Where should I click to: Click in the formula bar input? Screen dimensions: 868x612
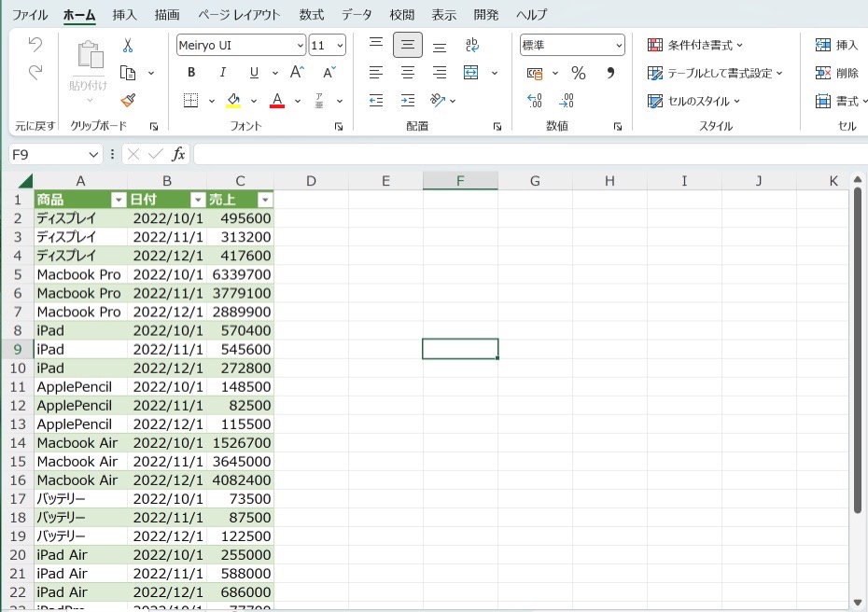(x=530, y=154)
